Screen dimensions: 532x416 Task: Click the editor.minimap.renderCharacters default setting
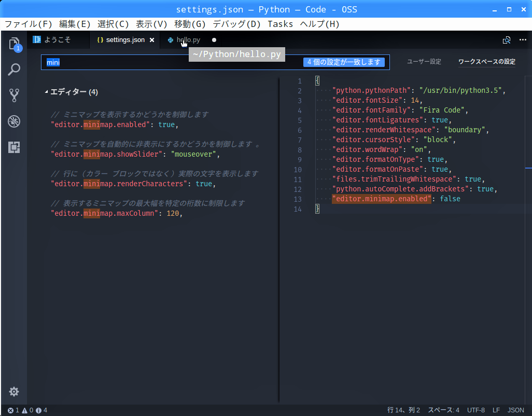pyautogui.click(x=133, y=184)
